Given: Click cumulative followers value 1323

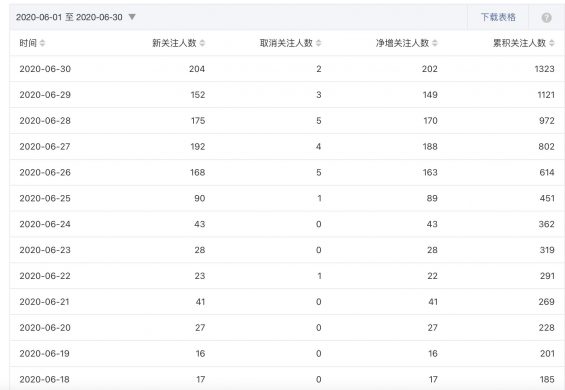Looking at the screenshot, I should [x=544, y=69].
